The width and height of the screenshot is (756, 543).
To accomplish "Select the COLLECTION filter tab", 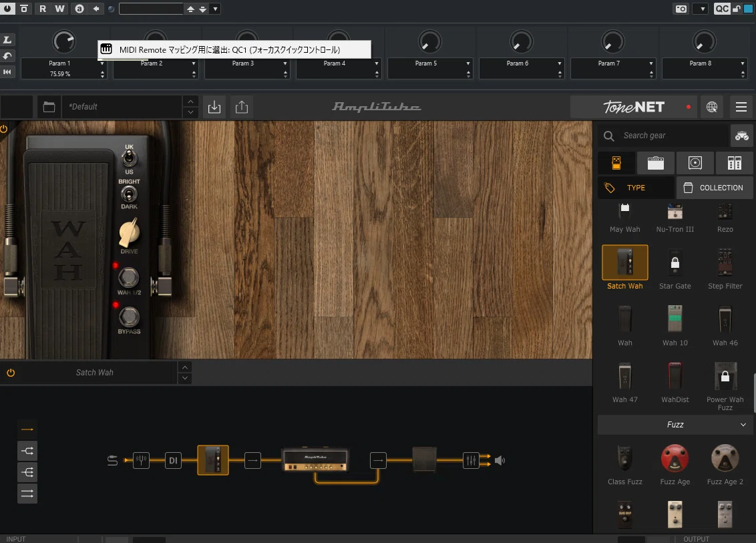I will pyautogui.click(x=715, y=188).
